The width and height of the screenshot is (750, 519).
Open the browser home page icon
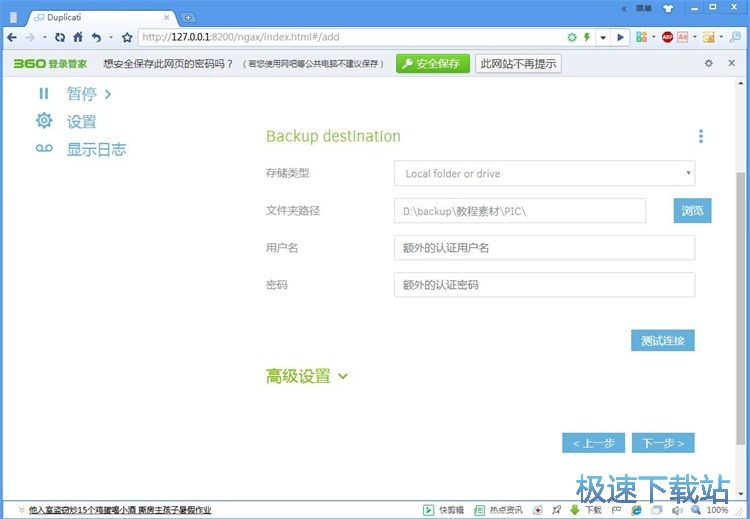pyautogui.click(x=78, y=37)
